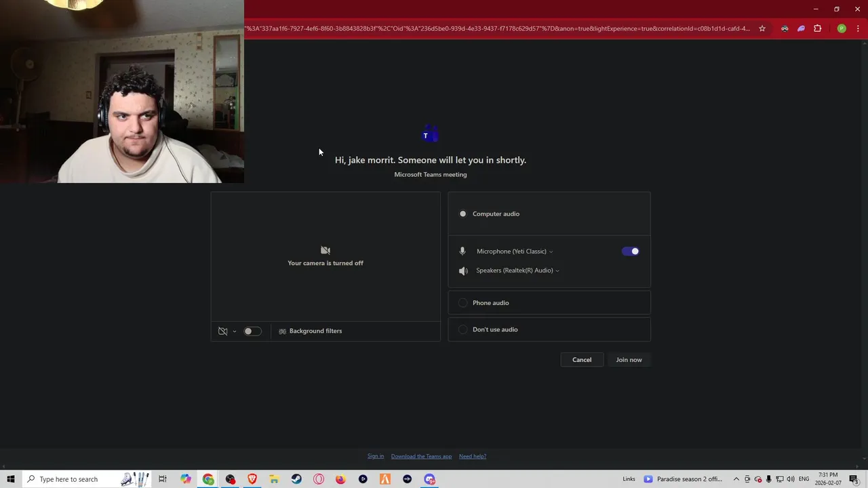This screenshot has width=868, height=488.
Task: Open the volume tray icon
Action: [x=791, y=479]
